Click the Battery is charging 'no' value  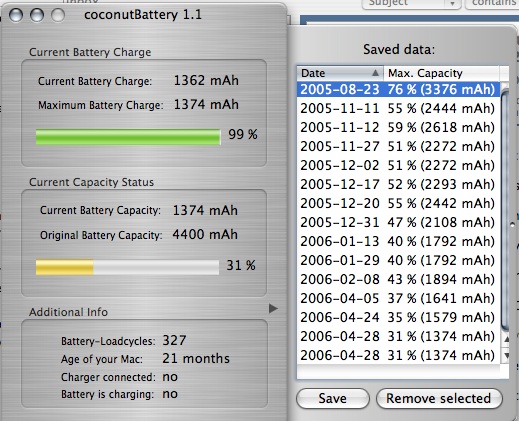170,394
